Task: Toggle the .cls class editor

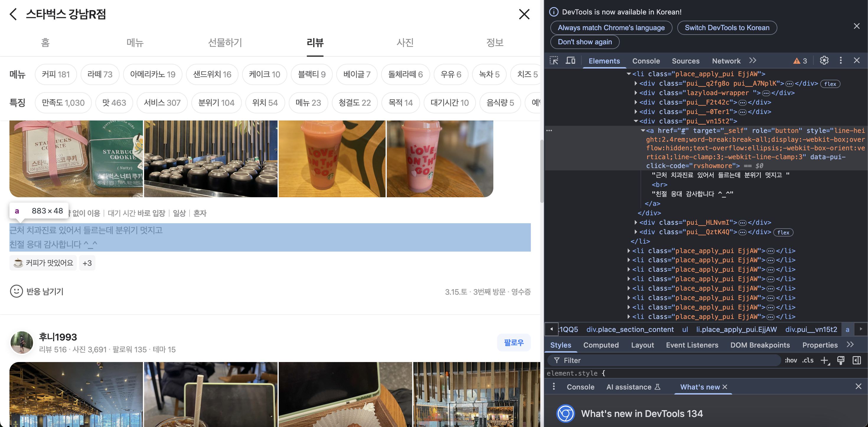Action: coord(807,360)
